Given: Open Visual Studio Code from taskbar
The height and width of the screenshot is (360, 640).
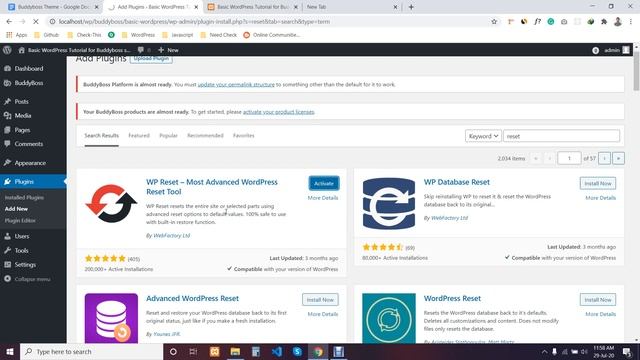Looking at the screenshot, I should pos(277,351).
